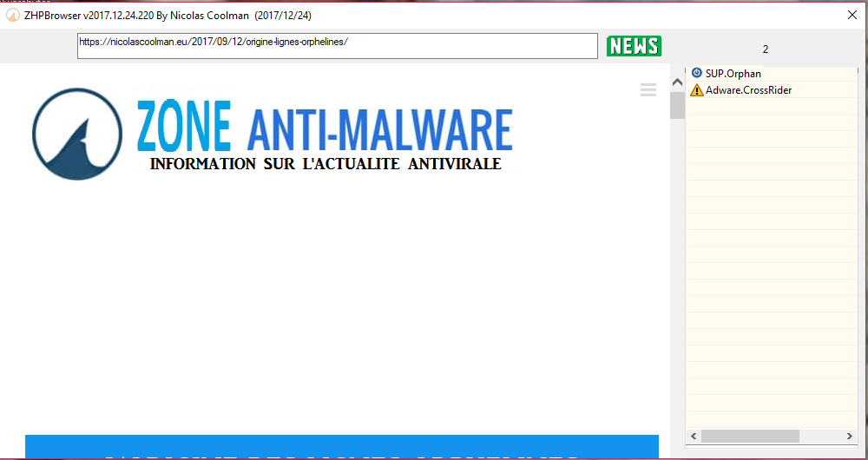868x460 pixels.
Task: Click the list panel left scroll arrow
Action: (x=693, y=437)
